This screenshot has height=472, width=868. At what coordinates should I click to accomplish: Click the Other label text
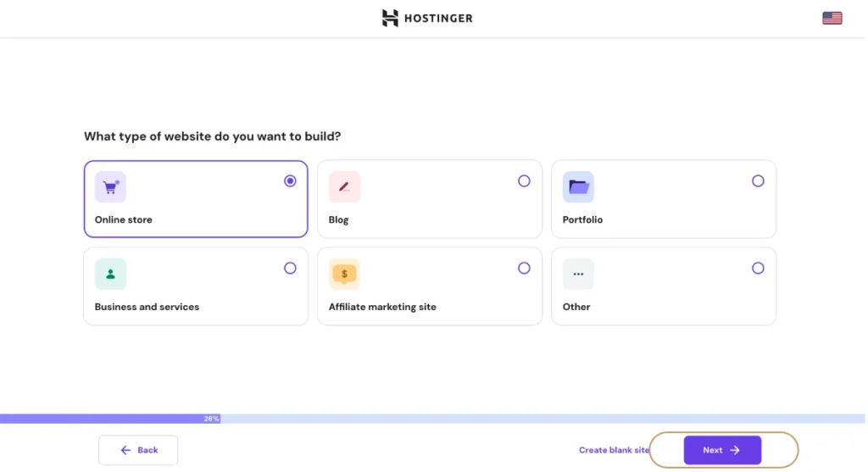pos(576,307)
